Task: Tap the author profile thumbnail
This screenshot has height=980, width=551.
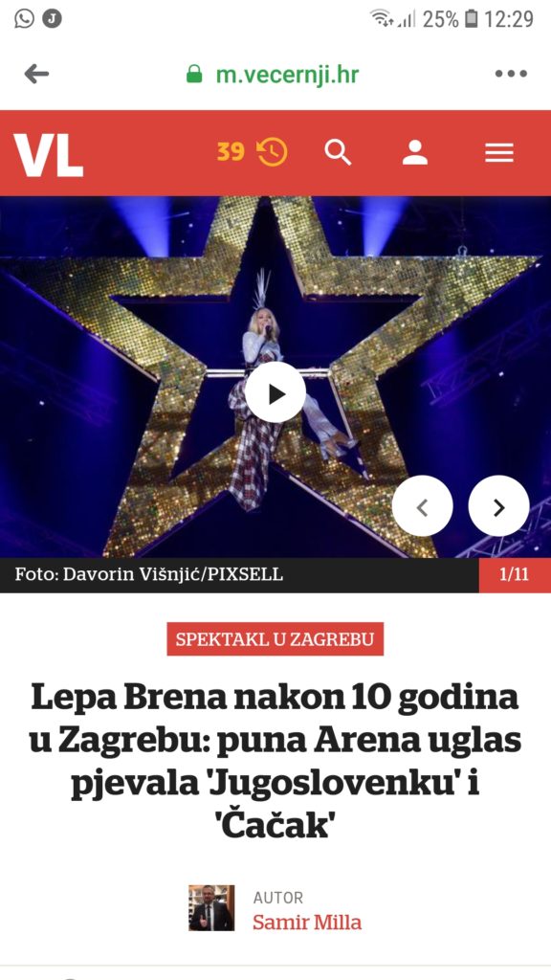Action: point(211,908)
